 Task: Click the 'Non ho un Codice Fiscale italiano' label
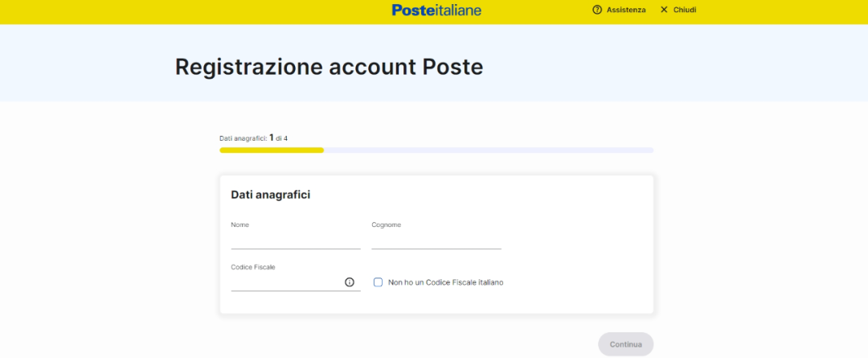[x=445, y=282]
